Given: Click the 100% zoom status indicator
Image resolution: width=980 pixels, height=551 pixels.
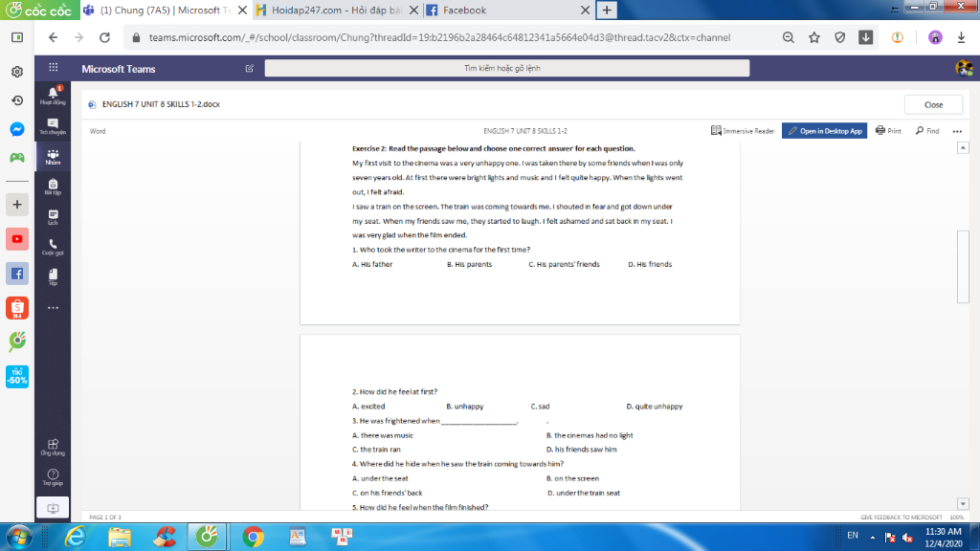Looking at the screenshot, I should click(956, 518).
